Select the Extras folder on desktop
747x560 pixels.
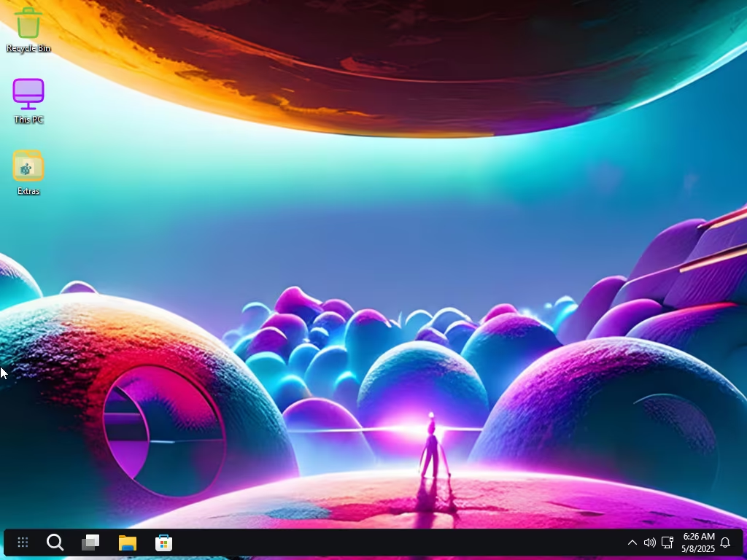point(28,172)
